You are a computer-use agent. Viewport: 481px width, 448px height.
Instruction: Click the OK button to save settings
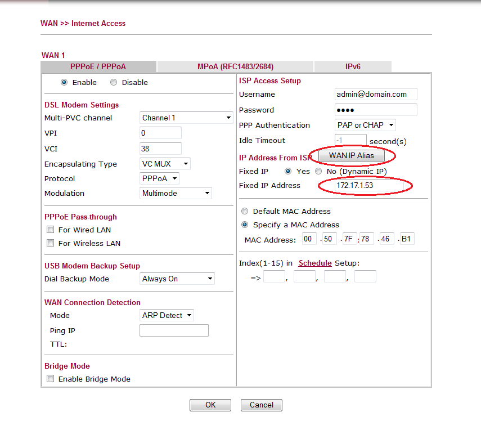pyautogui.click(x=210, y=405)
